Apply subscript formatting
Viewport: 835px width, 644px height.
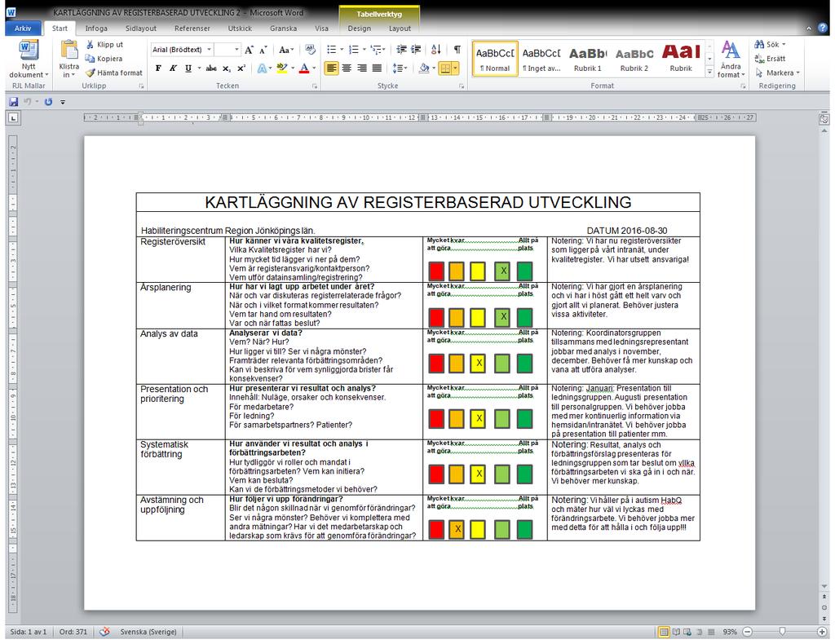[x=227, y=68]
